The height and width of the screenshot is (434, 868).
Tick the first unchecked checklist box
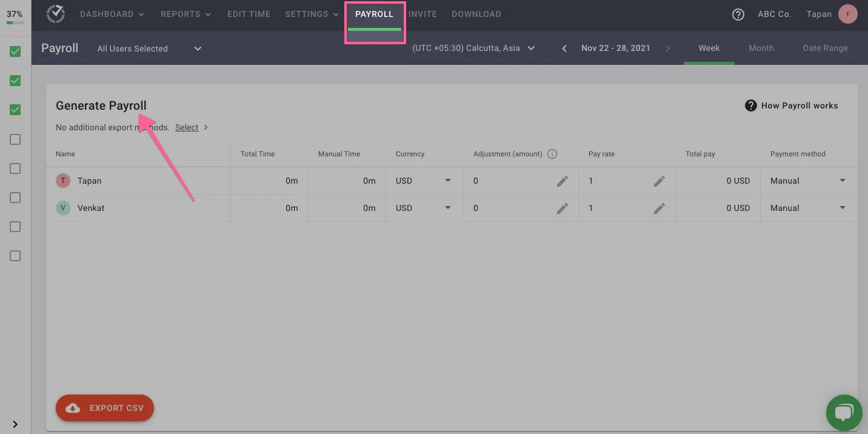click(x=15, y=139)
